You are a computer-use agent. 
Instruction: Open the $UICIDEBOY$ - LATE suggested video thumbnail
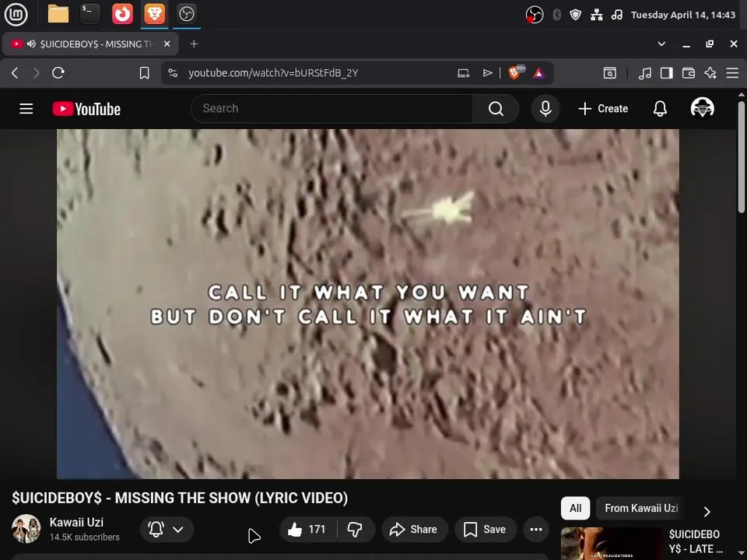pos(612,544)
